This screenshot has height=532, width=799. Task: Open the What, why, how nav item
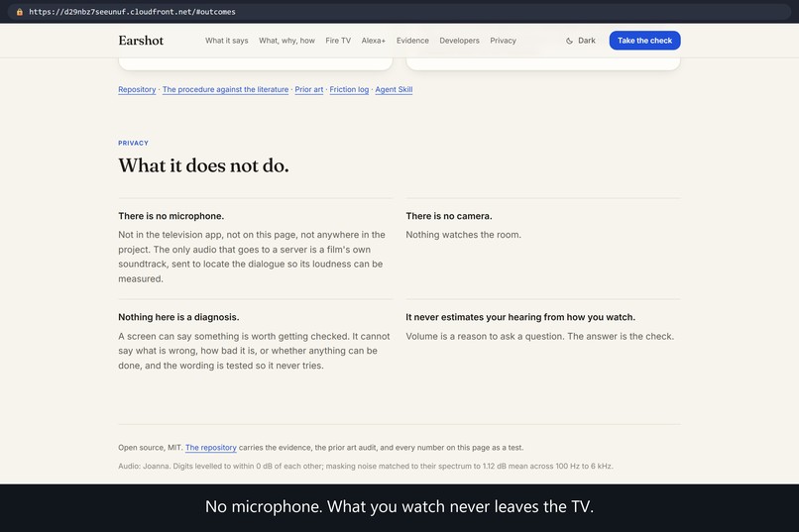[x=286, y=41]
